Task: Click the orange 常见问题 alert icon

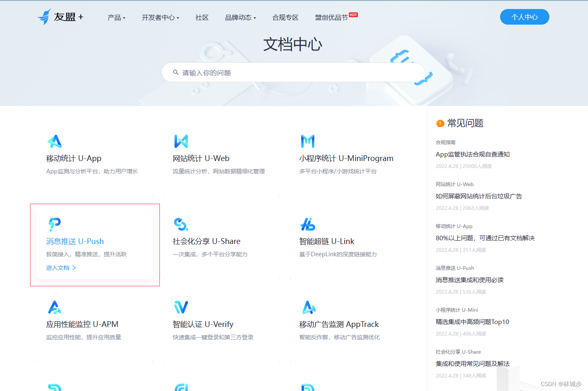Action: [x=440, y=123]
